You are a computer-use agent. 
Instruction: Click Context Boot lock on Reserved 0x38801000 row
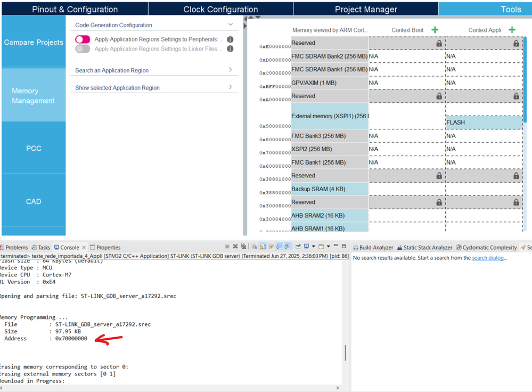tap(439, 175)
